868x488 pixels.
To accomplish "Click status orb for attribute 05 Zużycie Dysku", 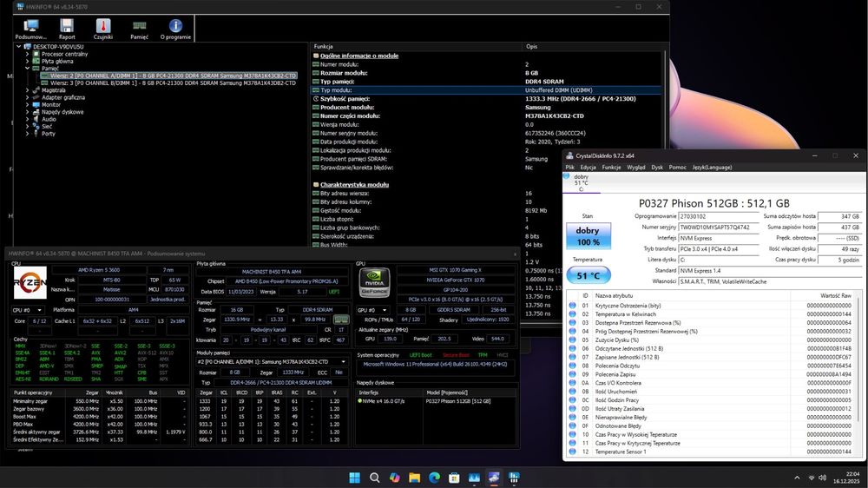I will tap(572, 340).
